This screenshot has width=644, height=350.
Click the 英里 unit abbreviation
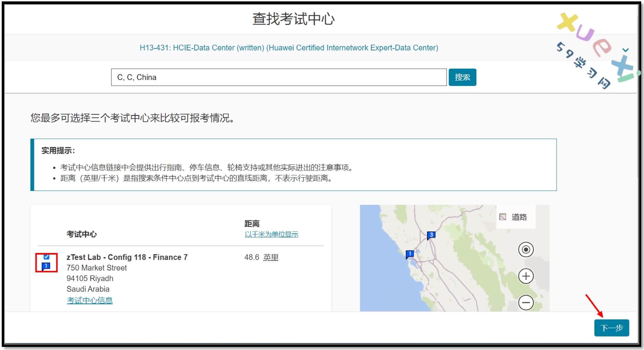point(271,257)
